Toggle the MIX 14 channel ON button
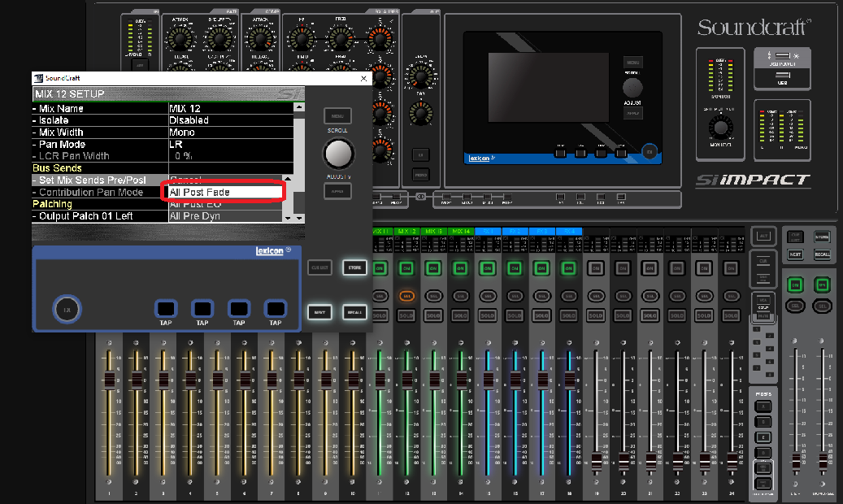The width and height of the screenshot is (843, 504). coord(460,268)
